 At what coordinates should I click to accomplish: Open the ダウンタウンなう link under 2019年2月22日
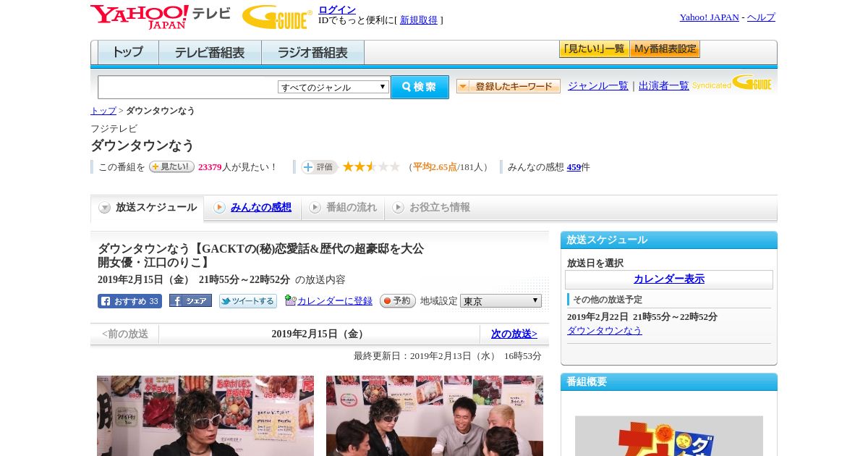pyautogui.click(x=605, y=330)
